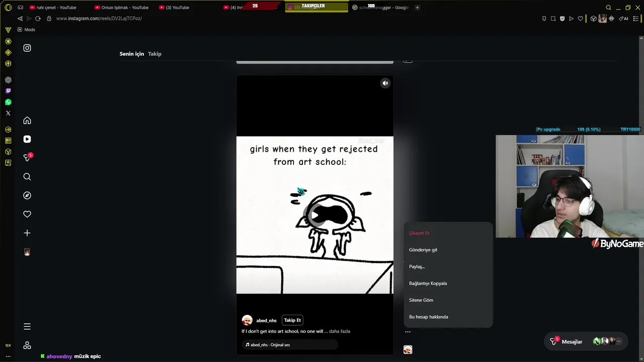Open the Instagram 'More' hamburger menu

(x=27, y=327)
